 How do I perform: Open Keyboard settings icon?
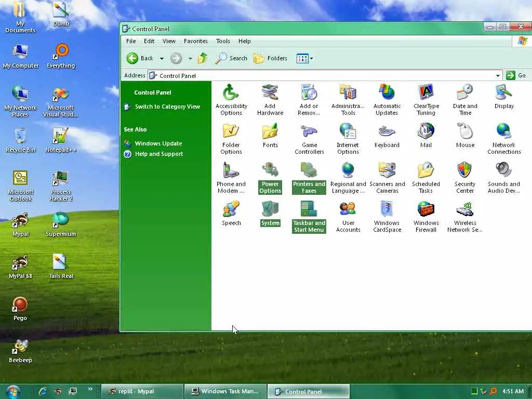387,136
